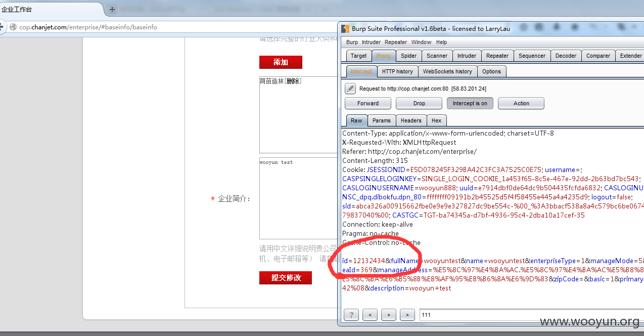Switch to the Comparer tab
This screenshot has width=644, height=336.
pyautogui.click(x=598, y=56)
